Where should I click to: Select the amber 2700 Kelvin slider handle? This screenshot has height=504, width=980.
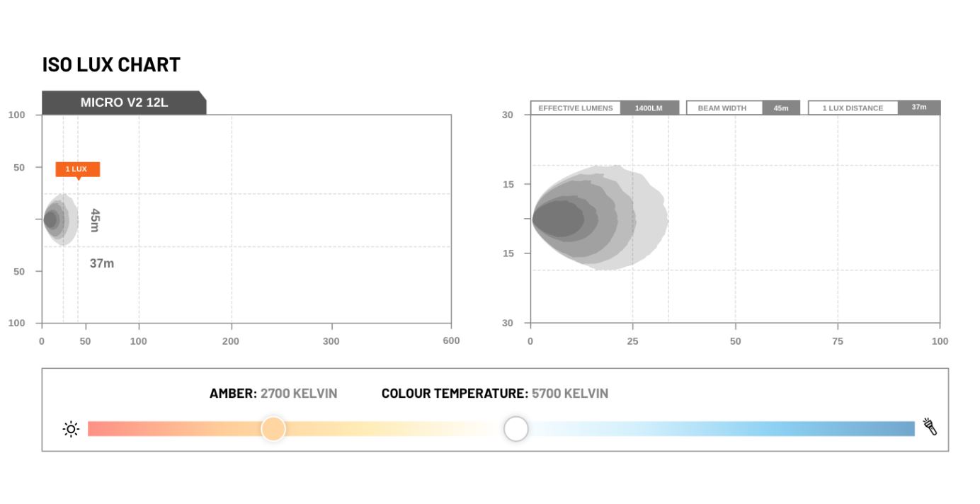tap(273, 429)
